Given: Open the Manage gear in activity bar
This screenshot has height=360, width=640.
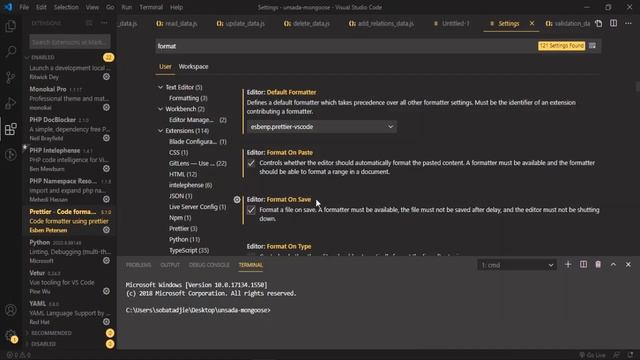Looking at the screenshot, I should (x=11, y=336).
